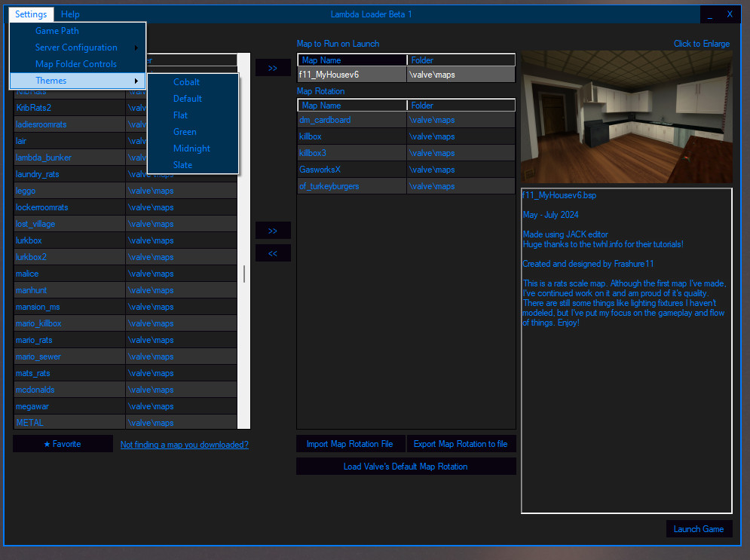Click Import Map Rotation File
Image resolution: width=750 pixels, height=560 pixels.
[x=350, y=444]
